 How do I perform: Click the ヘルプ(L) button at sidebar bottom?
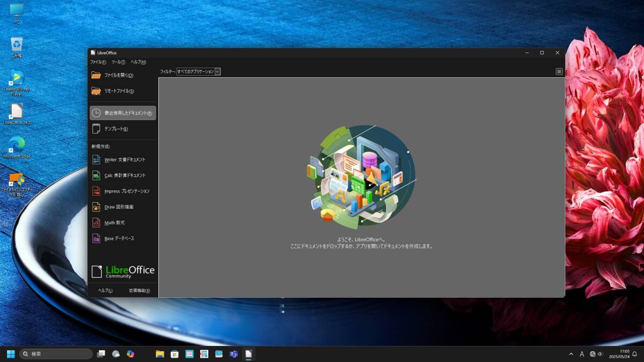[105, 291]
